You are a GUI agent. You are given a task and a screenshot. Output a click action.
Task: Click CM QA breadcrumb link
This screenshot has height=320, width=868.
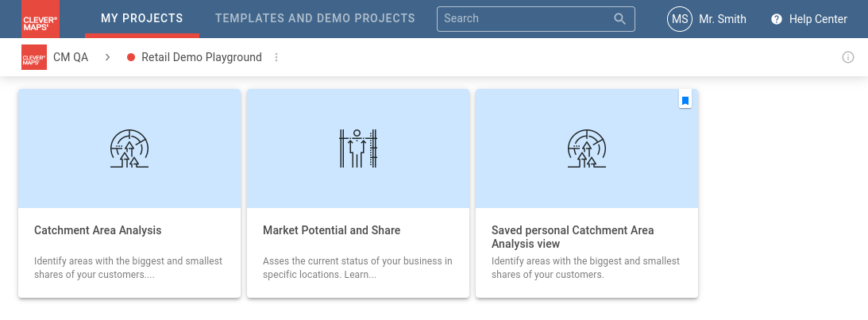[x=71, y=57]
